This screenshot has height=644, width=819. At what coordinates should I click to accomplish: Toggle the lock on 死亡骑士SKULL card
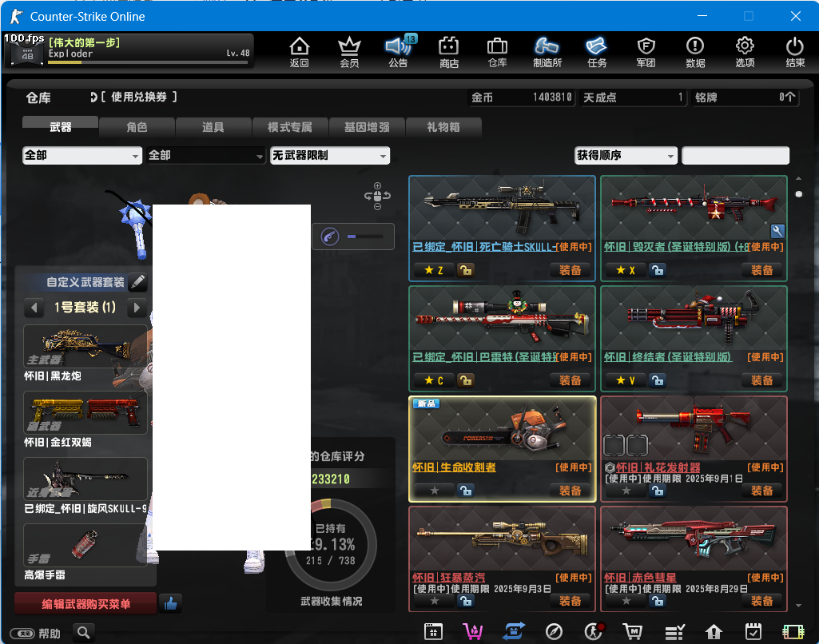coord(465,270)
